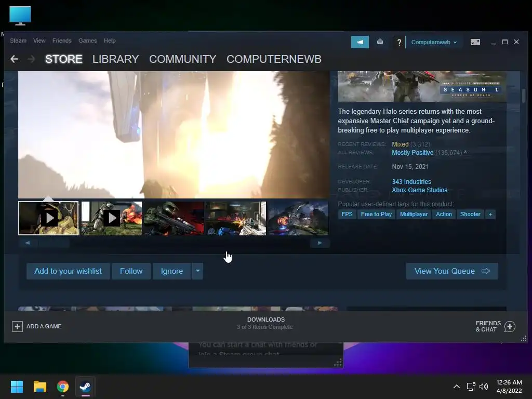532x399 pixels.
Task: Click the Halo Infinite Season 1 banner
Action: point(422,87)
